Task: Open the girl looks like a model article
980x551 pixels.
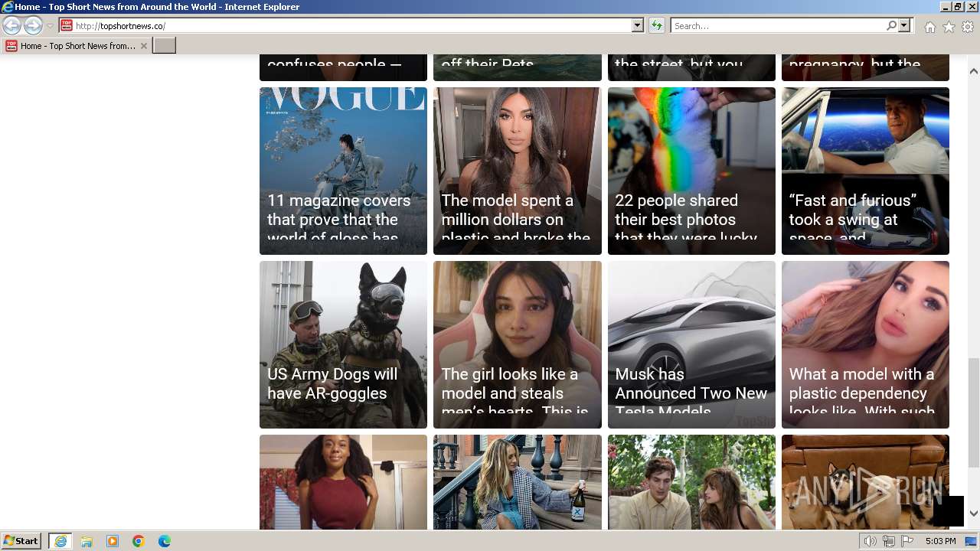Action: [x=518, y=344]
